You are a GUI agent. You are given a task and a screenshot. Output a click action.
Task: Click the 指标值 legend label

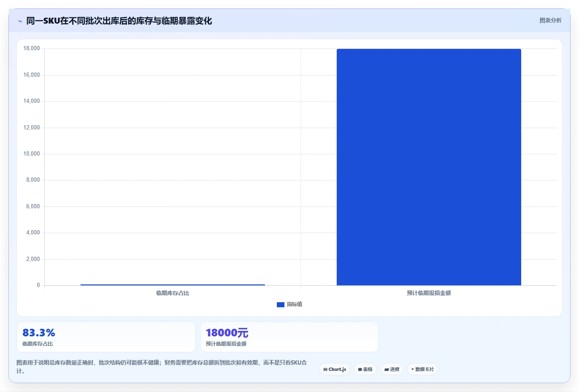(295, 304)
